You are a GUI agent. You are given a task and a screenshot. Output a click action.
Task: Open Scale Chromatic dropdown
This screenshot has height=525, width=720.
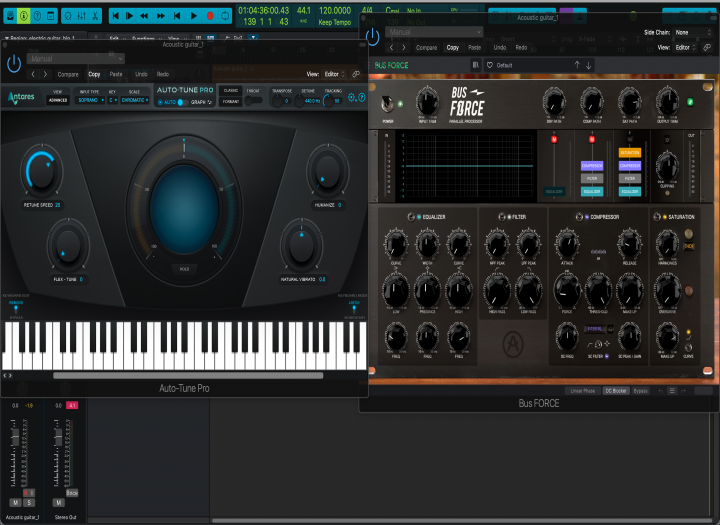tap(135, 100)
